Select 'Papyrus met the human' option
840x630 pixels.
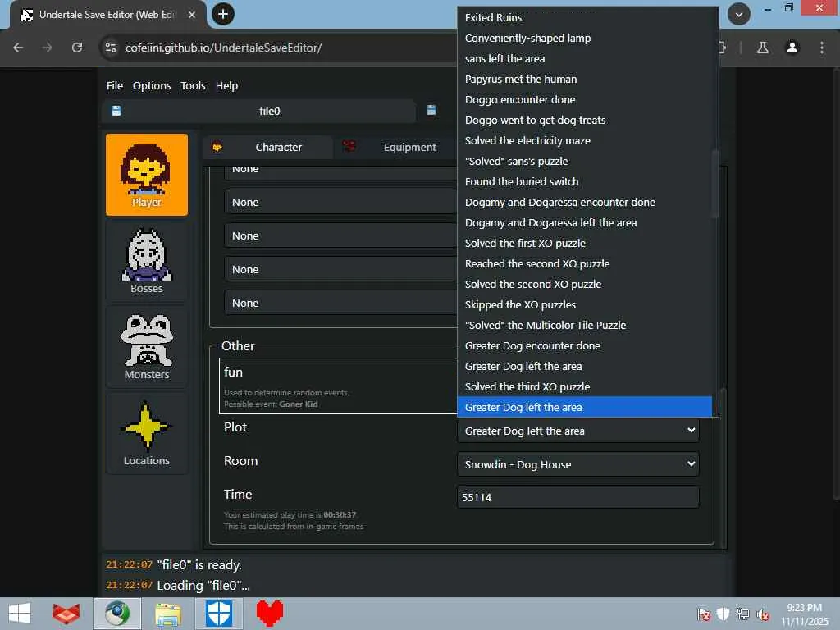(x=584, y=80)
